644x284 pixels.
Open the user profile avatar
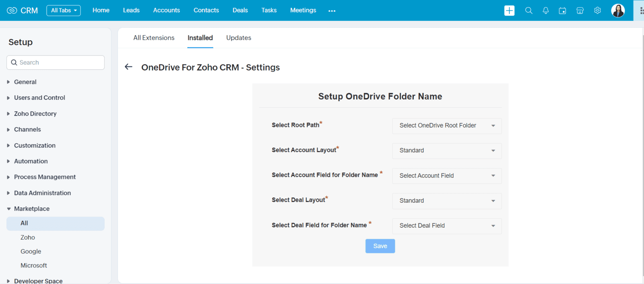pos(618,10)
